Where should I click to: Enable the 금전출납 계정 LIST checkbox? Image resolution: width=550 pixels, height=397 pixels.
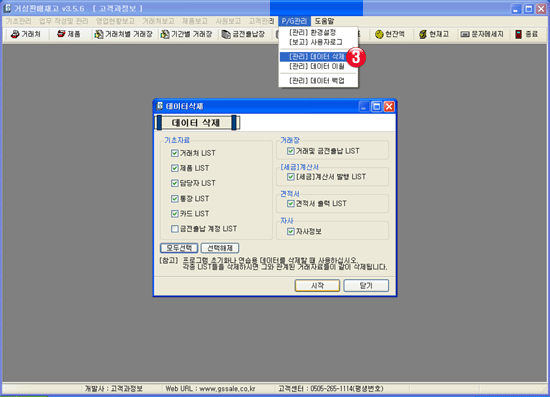(x=175, y=229)
